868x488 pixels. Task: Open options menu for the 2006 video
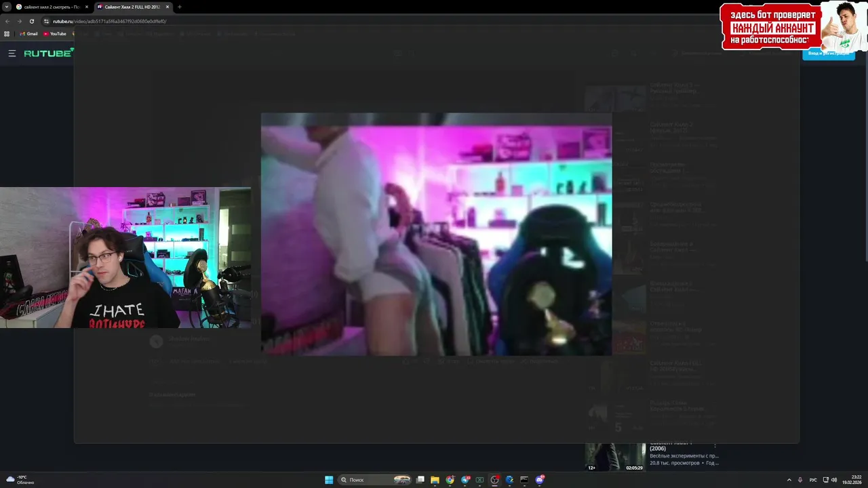[714, 445]
